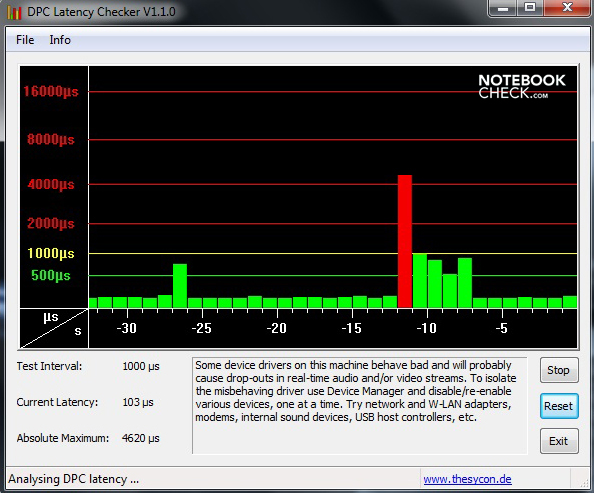The image size is (594, 493).
Task: Click the 1000µs yellow axis label
Action: point(51,253)
